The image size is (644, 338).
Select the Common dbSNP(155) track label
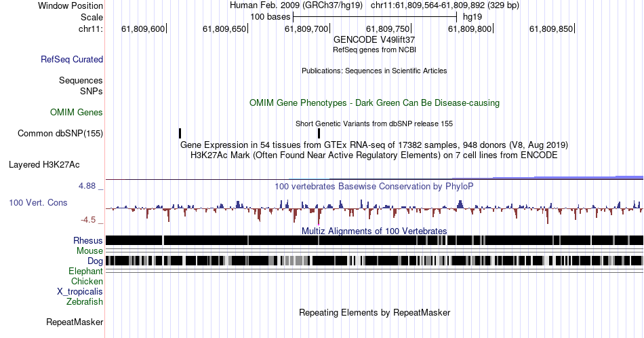click(x=60, y=133)
